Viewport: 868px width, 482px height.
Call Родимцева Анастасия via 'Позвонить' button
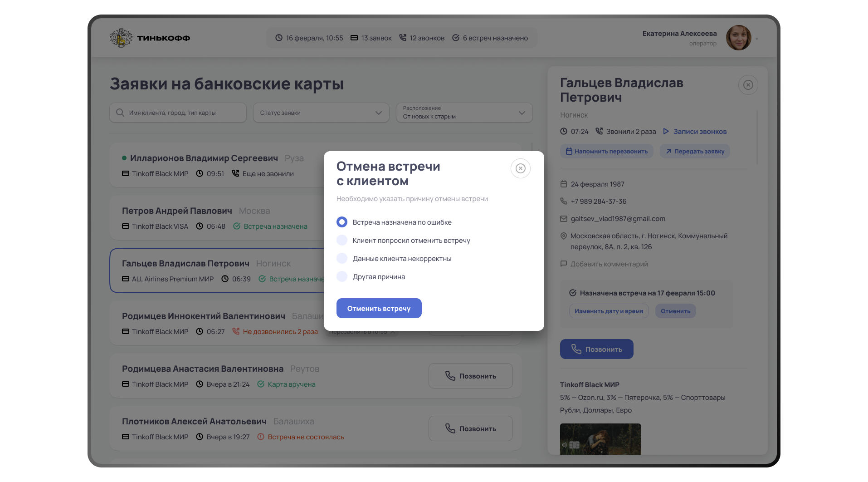click(470, 376)
